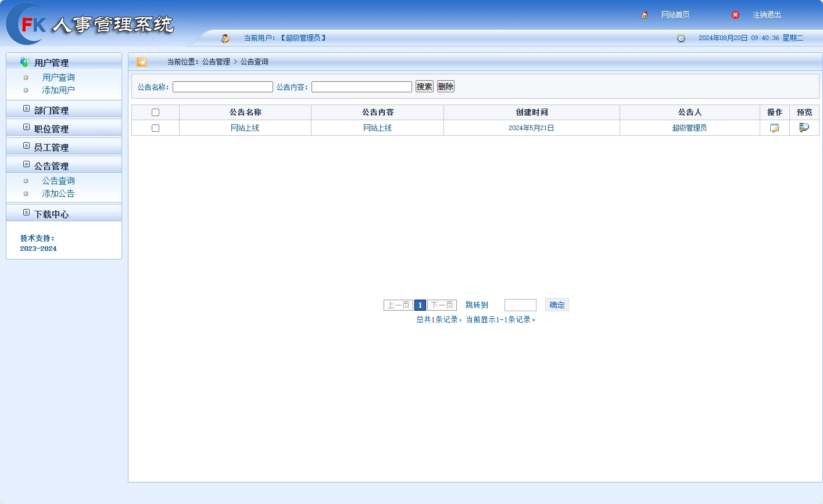Click the edit icon for 网站上线 announcement
Screen dimensions: 823x504
(x=774, y=128)
